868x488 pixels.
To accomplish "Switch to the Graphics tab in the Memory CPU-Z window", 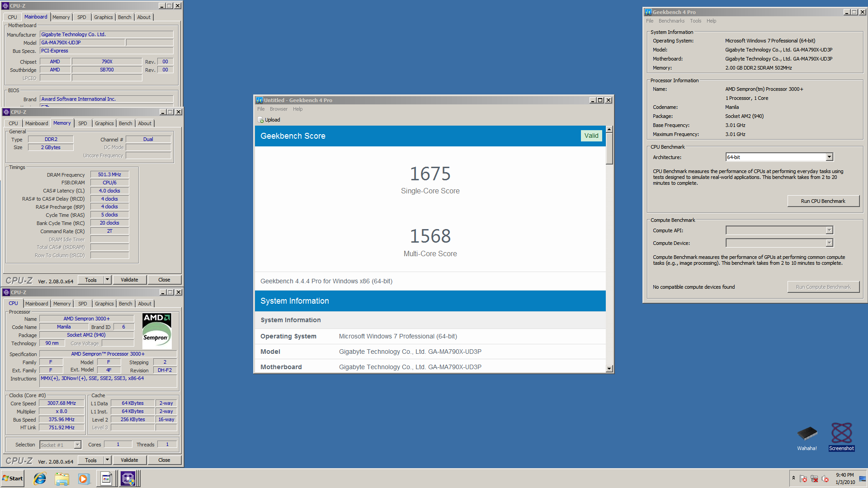I will pyautogui.click(x=104, y=123).
